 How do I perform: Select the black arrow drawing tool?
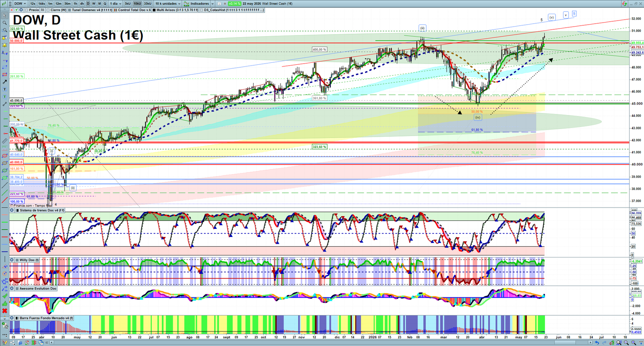[5, 82]
